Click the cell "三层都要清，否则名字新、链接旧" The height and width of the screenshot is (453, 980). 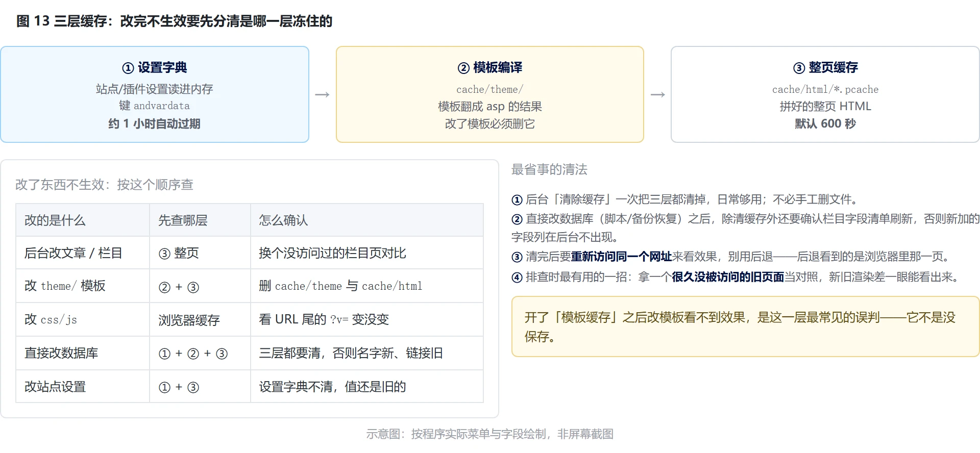coord(367,353)
